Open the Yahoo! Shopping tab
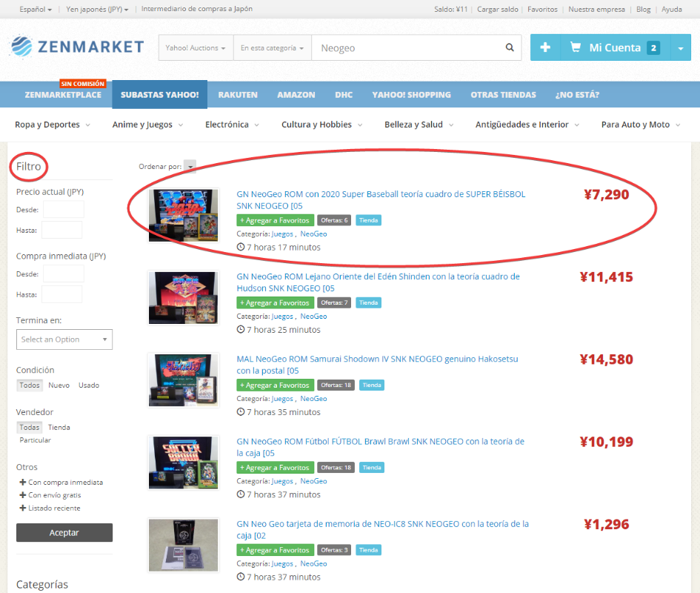This screenshot has height=593, width=700. click(412, 95)
